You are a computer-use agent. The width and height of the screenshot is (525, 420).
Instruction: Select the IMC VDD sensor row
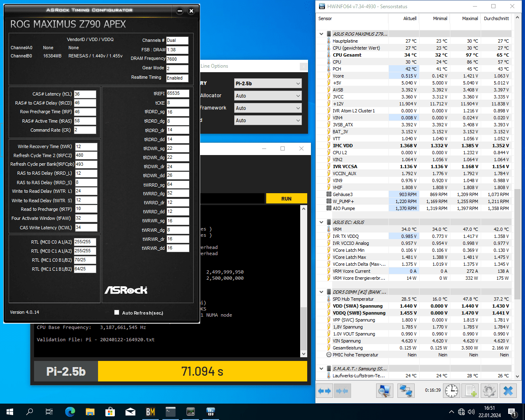(x=414, y=146)
